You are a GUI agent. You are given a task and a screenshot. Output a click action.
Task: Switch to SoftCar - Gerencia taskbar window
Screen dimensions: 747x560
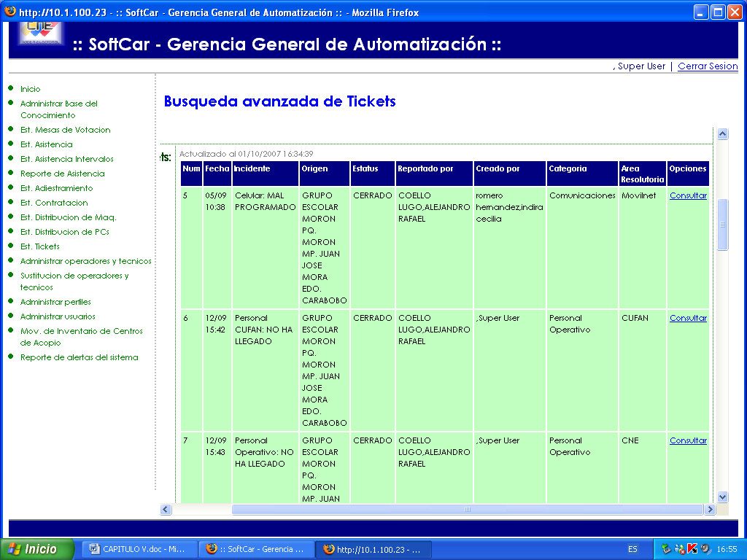point(256,549)
